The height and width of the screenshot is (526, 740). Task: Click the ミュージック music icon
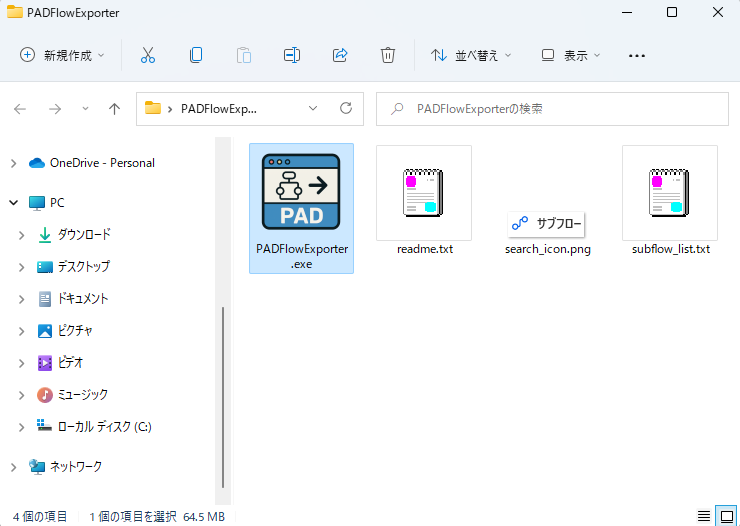tap(45, 395)
